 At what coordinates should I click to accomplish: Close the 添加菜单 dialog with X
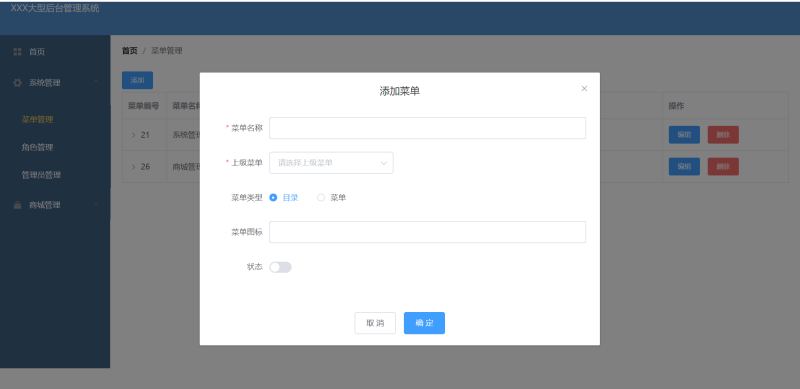[x=584, y=88]
